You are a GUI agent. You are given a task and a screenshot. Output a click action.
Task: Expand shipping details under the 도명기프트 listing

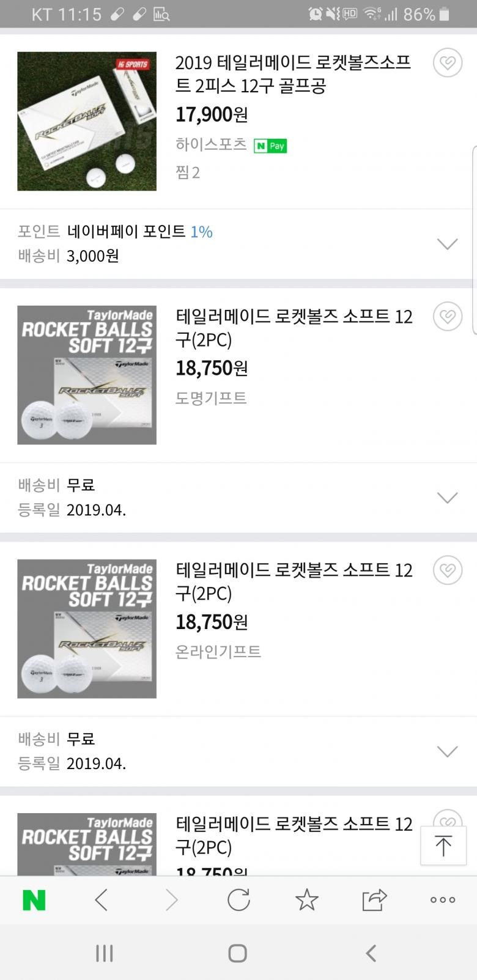tap(448, 498)
